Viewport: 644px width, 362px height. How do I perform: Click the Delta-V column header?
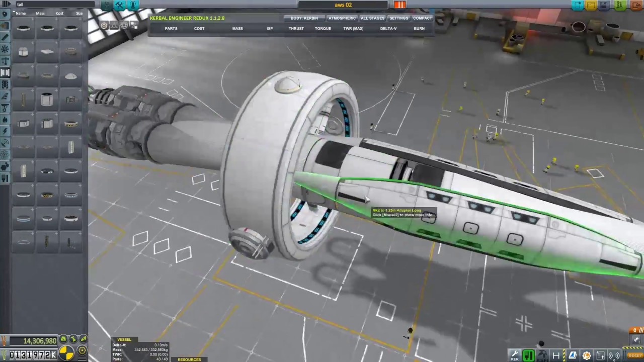click(x=388, y=29)
